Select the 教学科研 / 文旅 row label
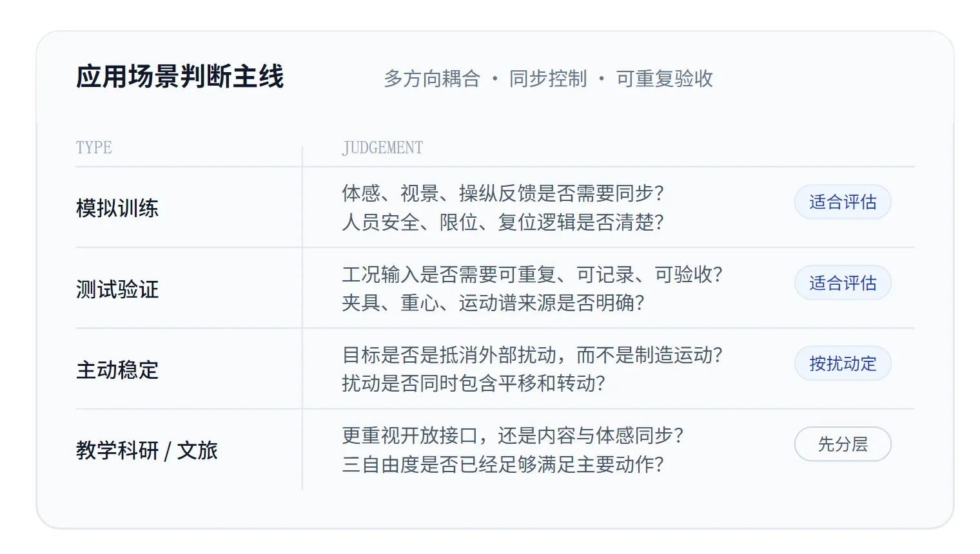The width and height of the screenshot is (980, 554). pyautogui.click(x=147, y=450)
